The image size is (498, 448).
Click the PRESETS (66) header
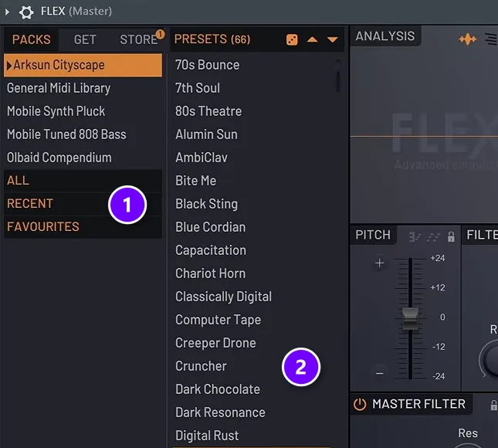(212, 39)
